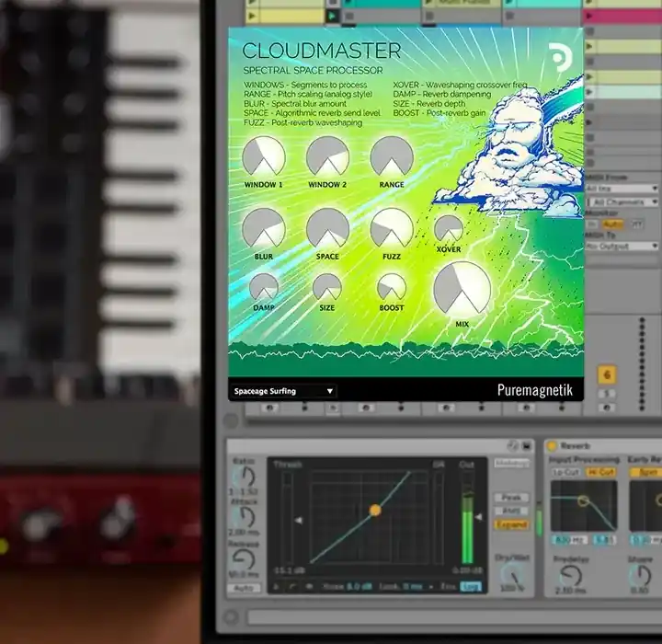Image resolution: width=662 pixels, height=644 pixels.
Task: Click the BOOST post-reverb gain knob
Action: click(392, 287)
